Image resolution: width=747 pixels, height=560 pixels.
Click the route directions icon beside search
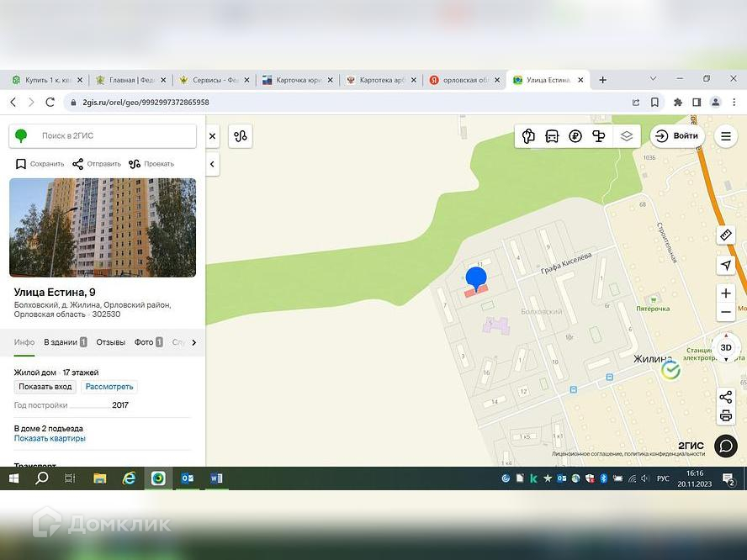(x=241, y=136)
